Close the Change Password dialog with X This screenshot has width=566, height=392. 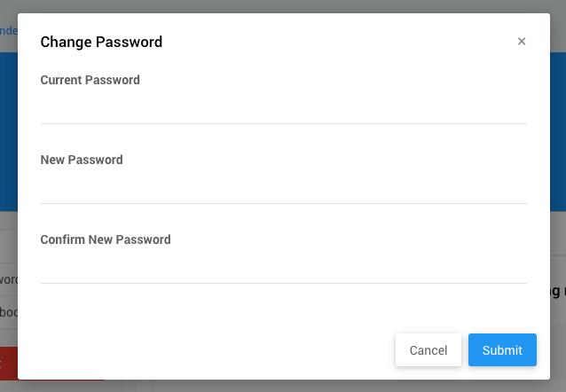click(x=522, y=42)
